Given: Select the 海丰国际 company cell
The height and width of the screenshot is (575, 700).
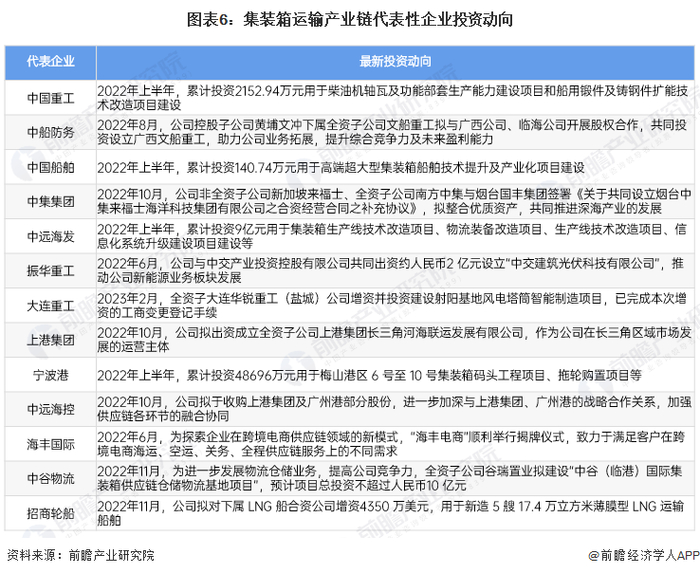Looking at the screenshot, I should tap(50, 444).
